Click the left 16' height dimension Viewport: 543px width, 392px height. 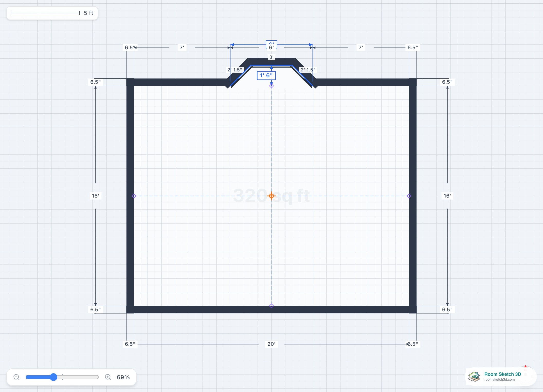95,196
